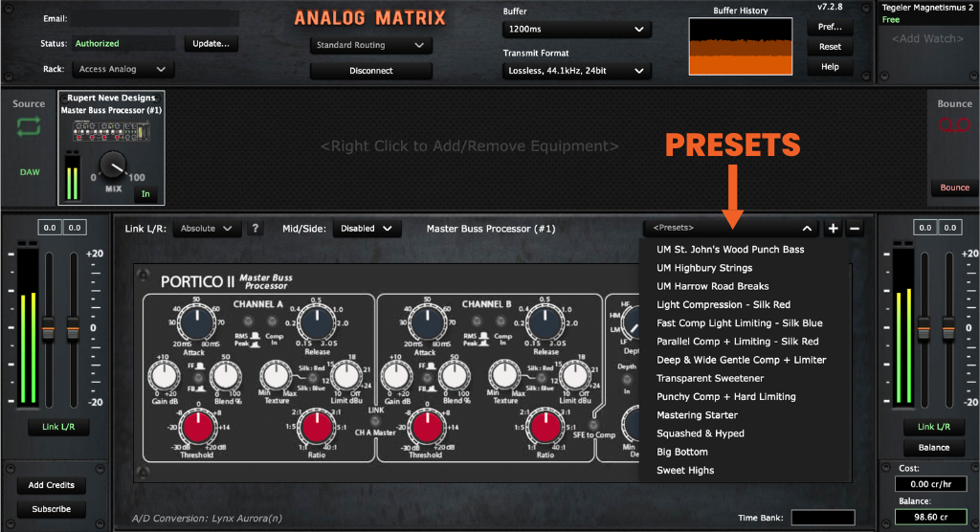Open the Transmit Format dropdown
The image size is (980, 532).
(576, 71)
